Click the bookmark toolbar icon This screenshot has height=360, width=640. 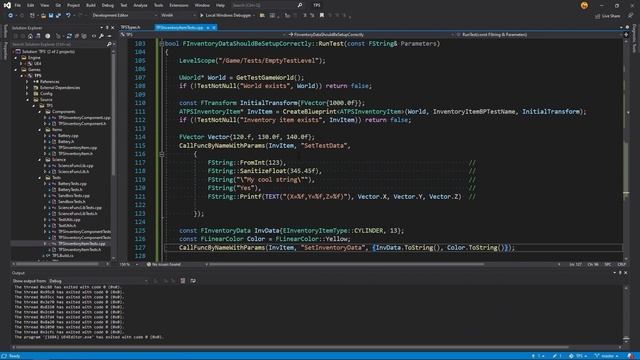click(x=322, y=16)
